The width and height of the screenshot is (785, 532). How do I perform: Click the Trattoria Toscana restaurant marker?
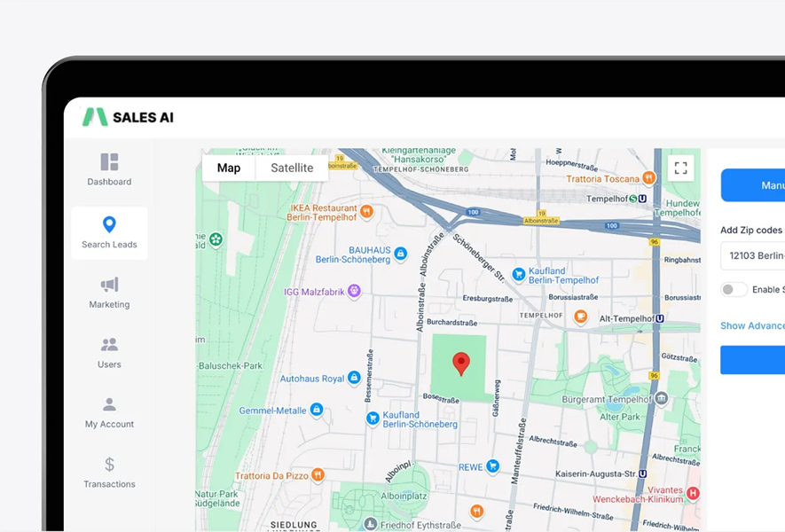coord(648,177)
